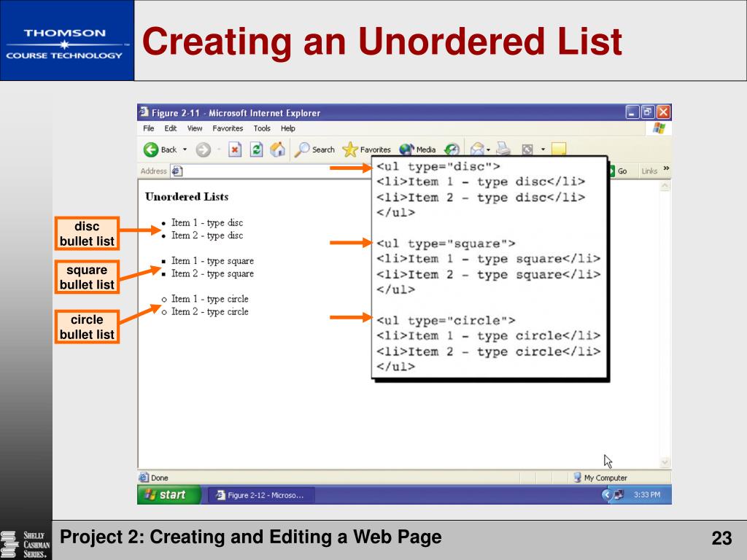Click 'Item 2 - type circle' text
The height and width of the screenshot is (560, 747).
click(209, 312)
